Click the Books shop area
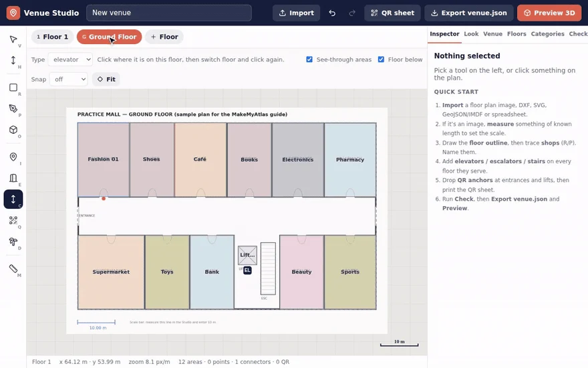Viewport: 588px width, 368px height. 249,159
